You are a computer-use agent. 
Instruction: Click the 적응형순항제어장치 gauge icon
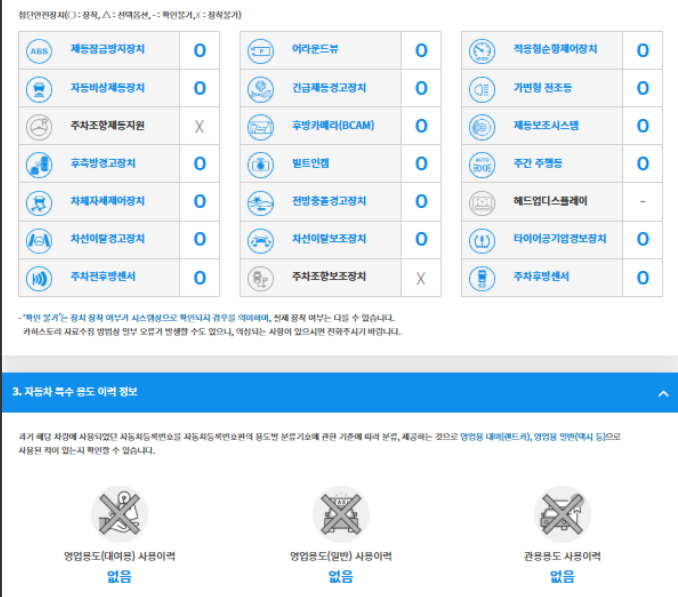pos(482,51)
